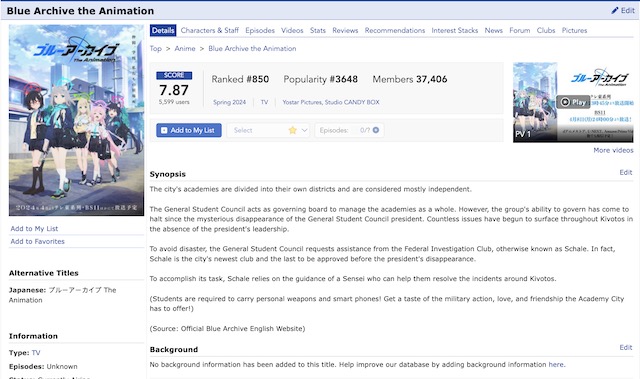Click the 'here' background information link

click(x=556, y=364)
